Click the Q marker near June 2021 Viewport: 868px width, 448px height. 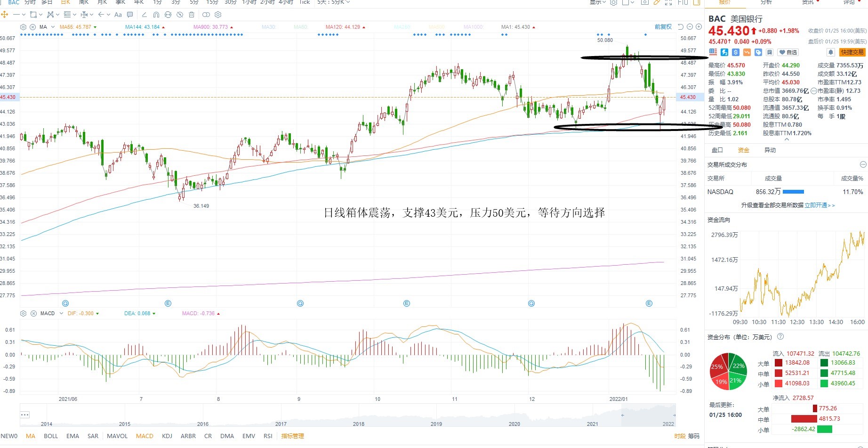coord(65,303)
